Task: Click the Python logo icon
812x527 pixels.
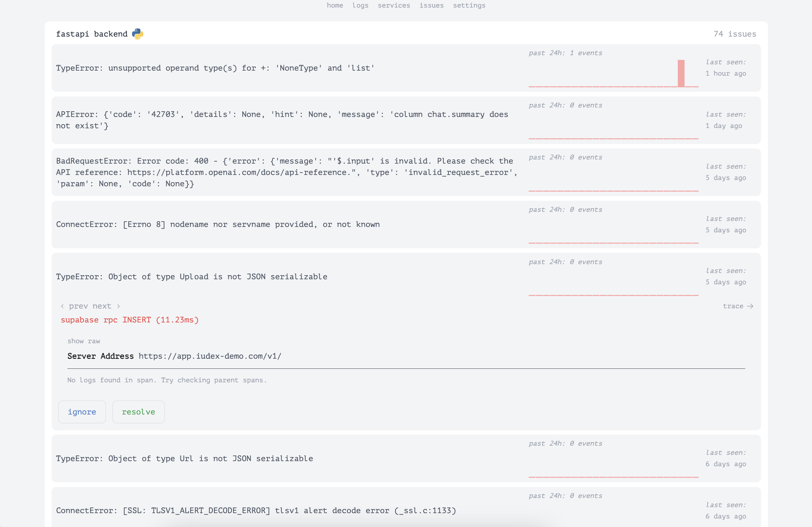Action: 138,34
